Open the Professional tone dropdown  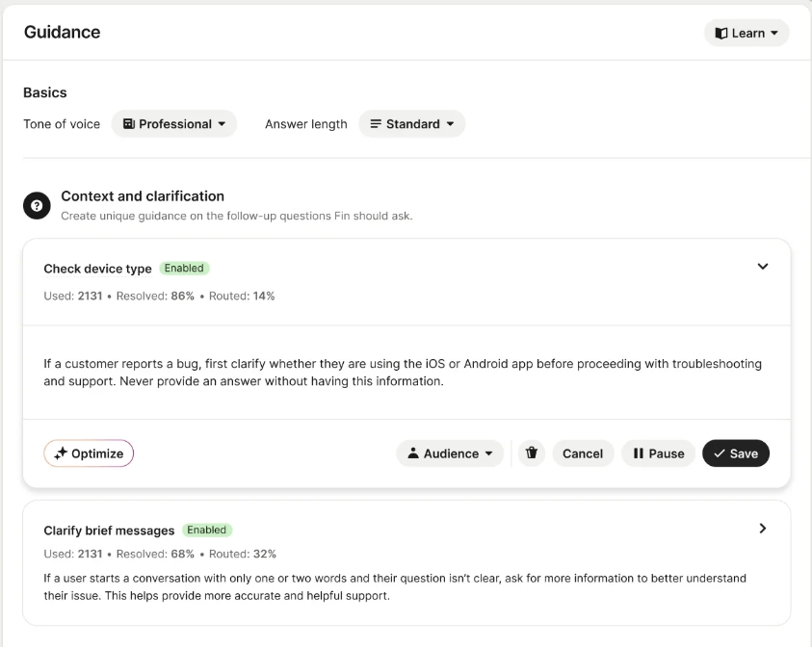click(x=222, y=124)
